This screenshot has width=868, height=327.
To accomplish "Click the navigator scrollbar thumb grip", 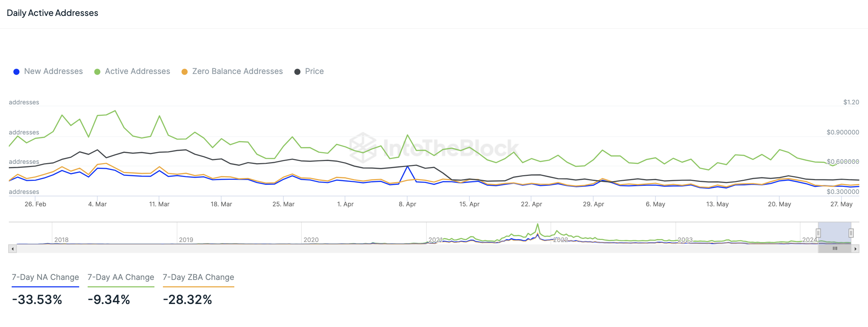I will 835,249.
